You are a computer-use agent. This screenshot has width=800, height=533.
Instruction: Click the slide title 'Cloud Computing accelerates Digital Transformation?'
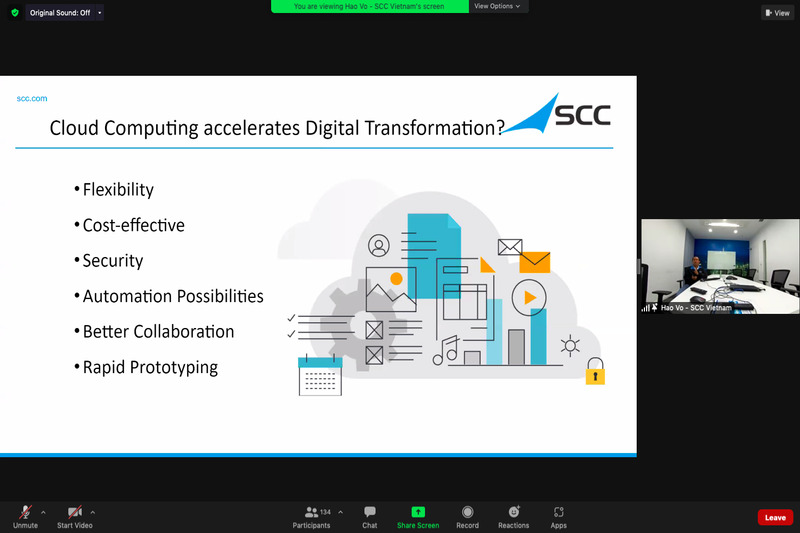click(x=277, y=128)
